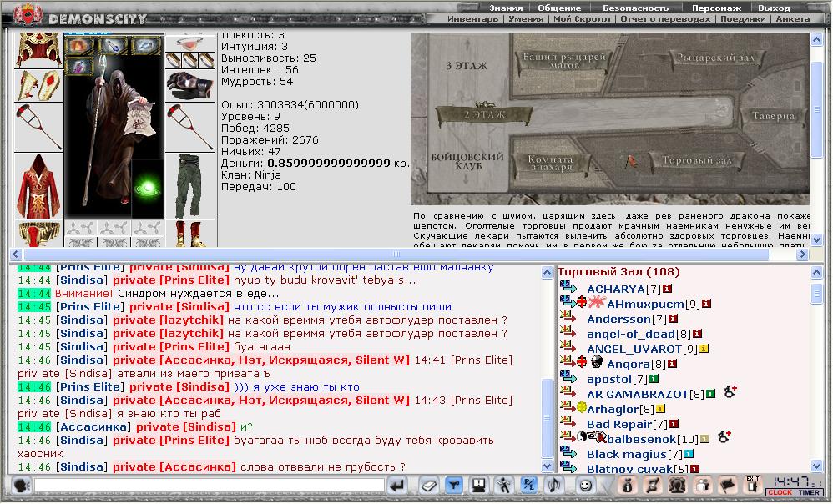Click the red robe armor slot

click(x=38, y=186)
